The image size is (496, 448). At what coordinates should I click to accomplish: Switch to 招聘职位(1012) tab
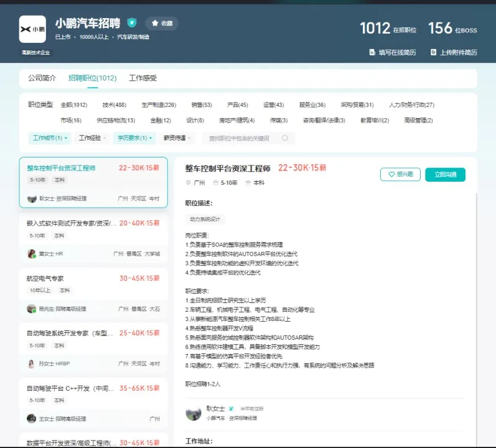pos(92,78)
